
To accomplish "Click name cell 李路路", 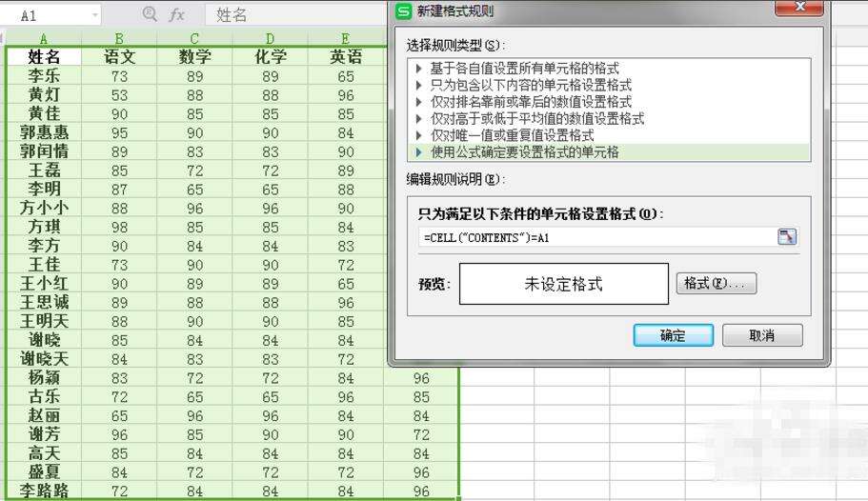I will 44,491.
